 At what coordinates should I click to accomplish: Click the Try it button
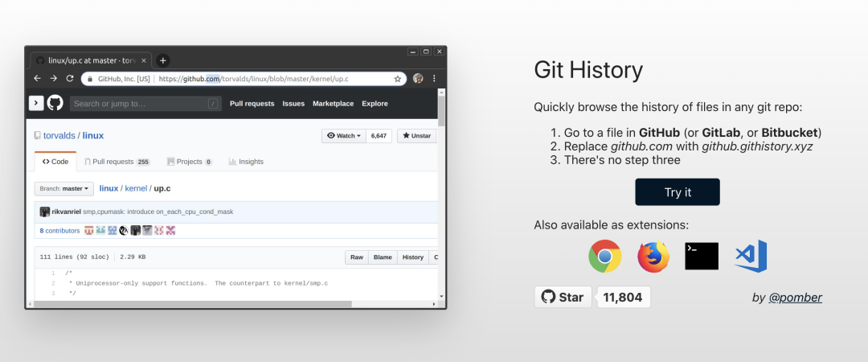678,192
